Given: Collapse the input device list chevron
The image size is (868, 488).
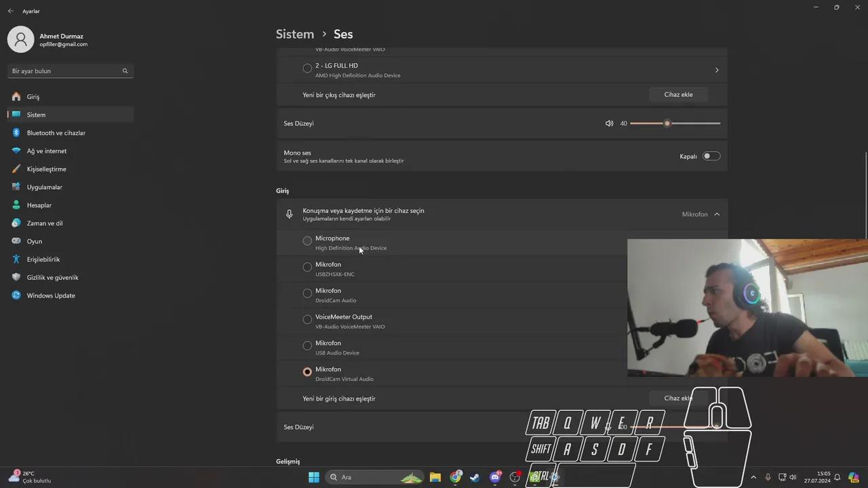Looking at the screenshot, I should click(x=717, y=214).
